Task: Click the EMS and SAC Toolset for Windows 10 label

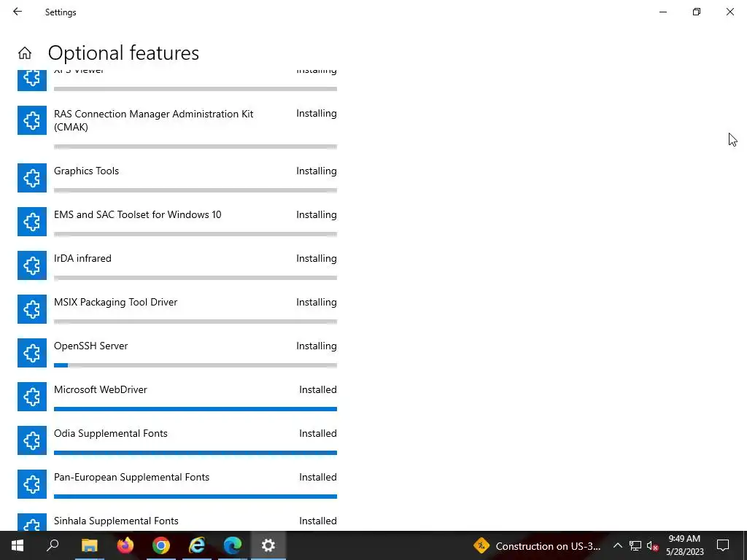Action: (x=138, y=215)
